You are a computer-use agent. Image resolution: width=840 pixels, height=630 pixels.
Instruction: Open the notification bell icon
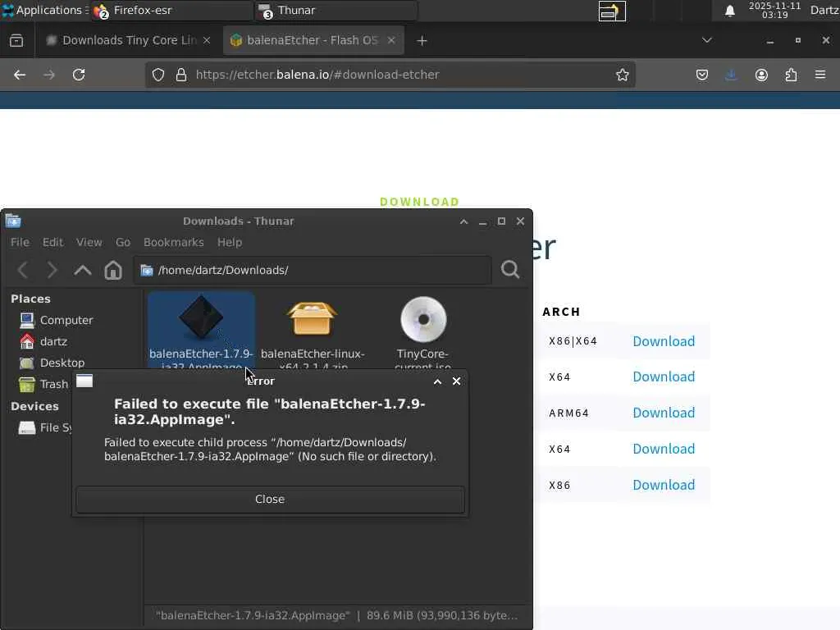pyautogui.click(x=729, y=11)
